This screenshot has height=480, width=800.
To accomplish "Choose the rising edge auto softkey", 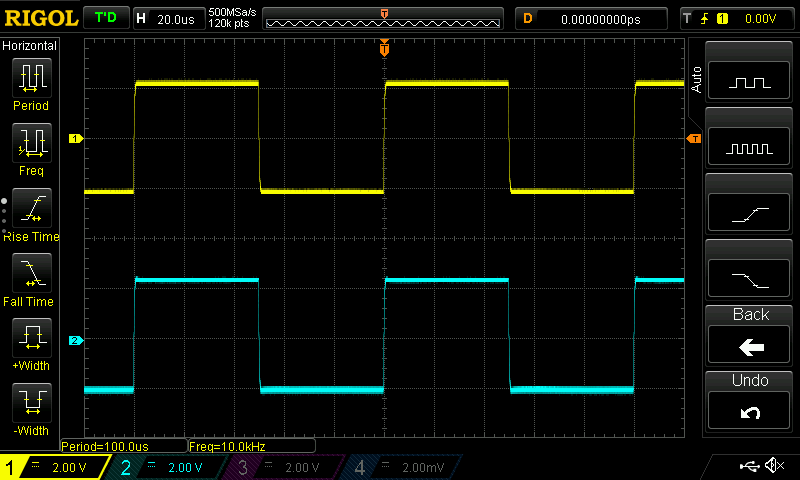I will click(x=749, y=212).
